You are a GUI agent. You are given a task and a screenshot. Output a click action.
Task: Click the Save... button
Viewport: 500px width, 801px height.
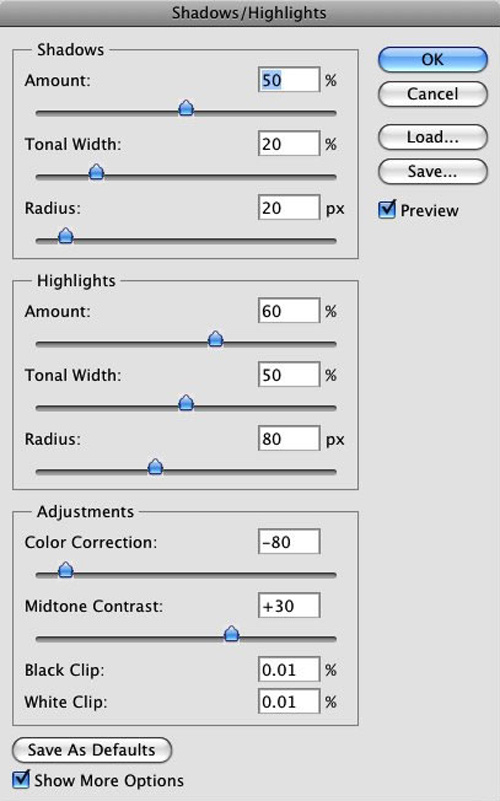433,172
